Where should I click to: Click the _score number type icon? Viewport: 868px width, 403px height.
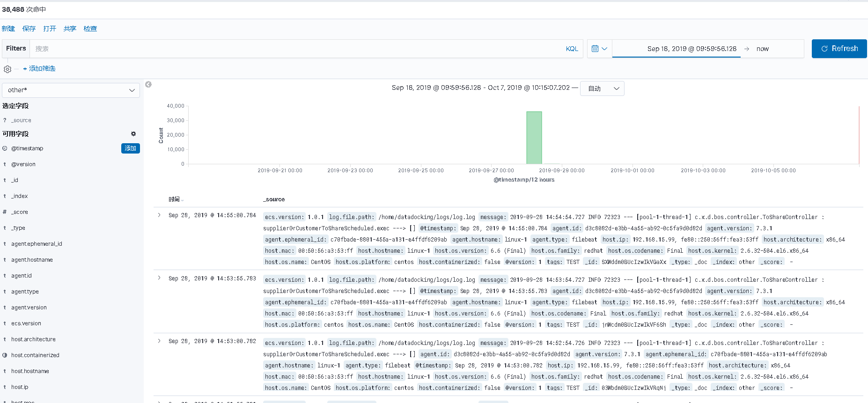click(5, 212)
